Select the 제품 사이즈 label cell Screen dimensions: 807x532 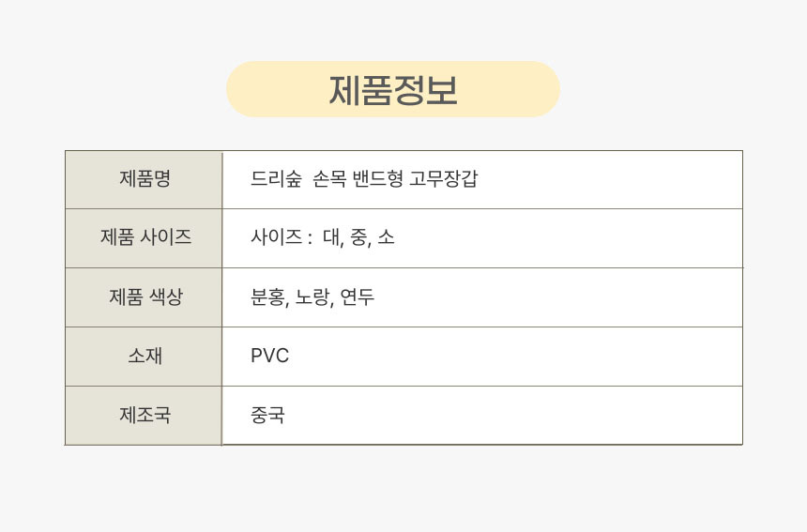tap(145, 238)
